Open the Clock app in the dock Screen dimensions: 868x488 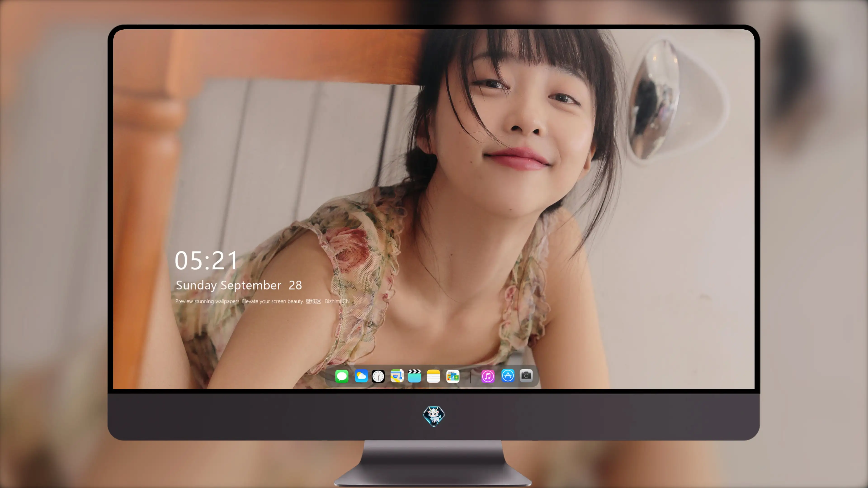[x=378, y=376]
